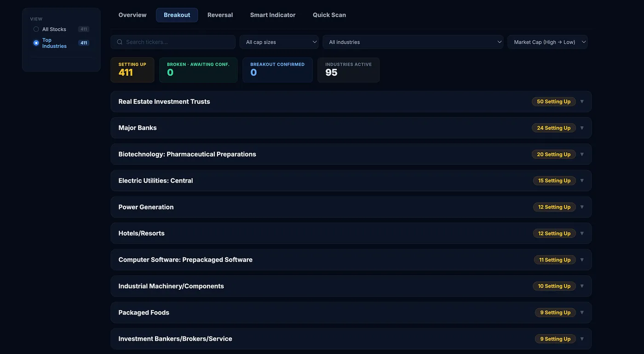This screenshot has height=354, width=644.
Task: Click the 10 Setting Up badge
Action: 554,286
